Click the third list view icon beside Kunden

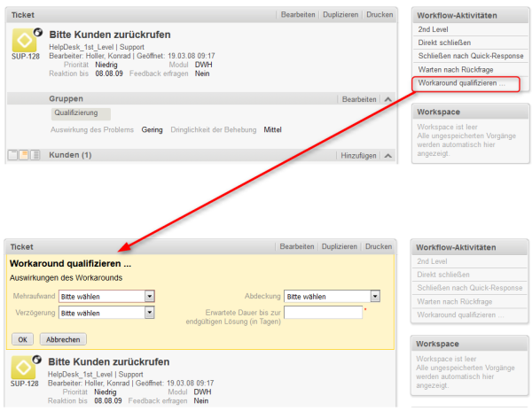click(x=35, y=156)
